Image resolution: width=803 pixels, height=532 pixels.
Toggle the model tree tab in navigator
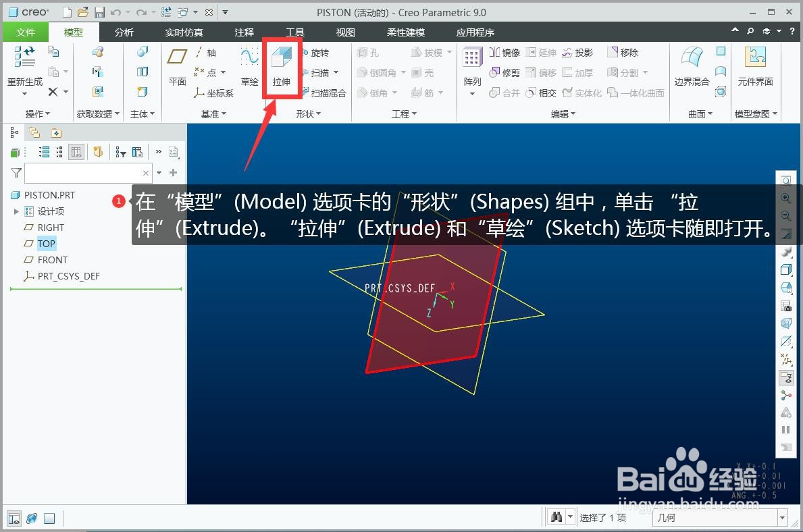coord(14,133)
